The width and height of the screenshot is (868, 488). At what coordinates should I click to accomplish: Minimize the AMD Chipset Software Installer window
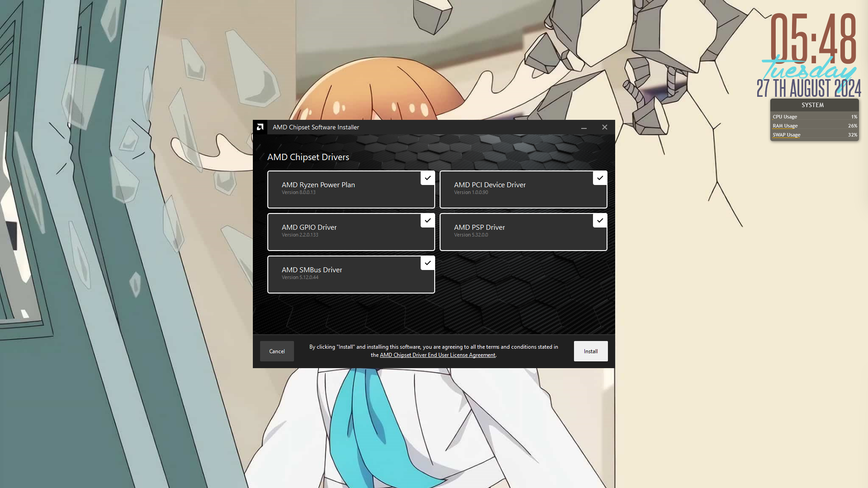point(584,127)
